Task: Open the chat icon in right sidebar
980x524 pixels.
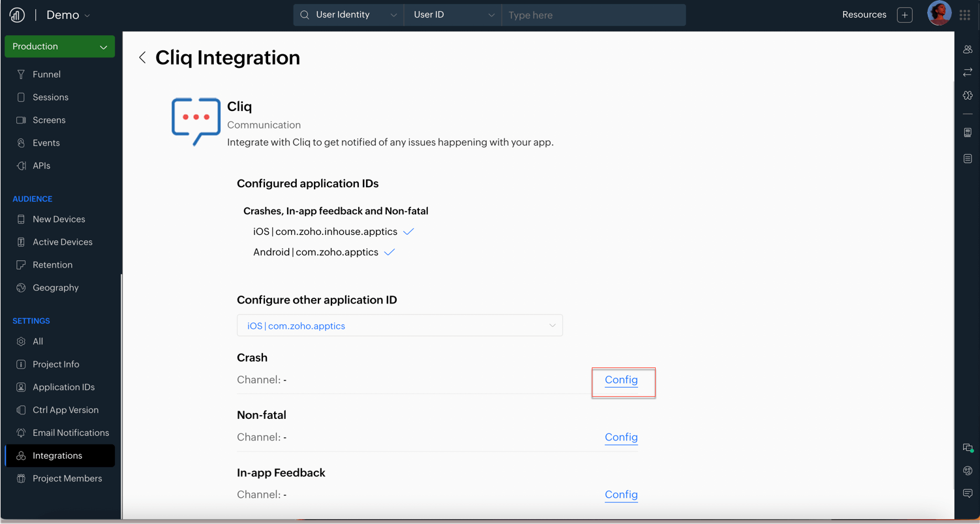Action: [x=968, y=493]
